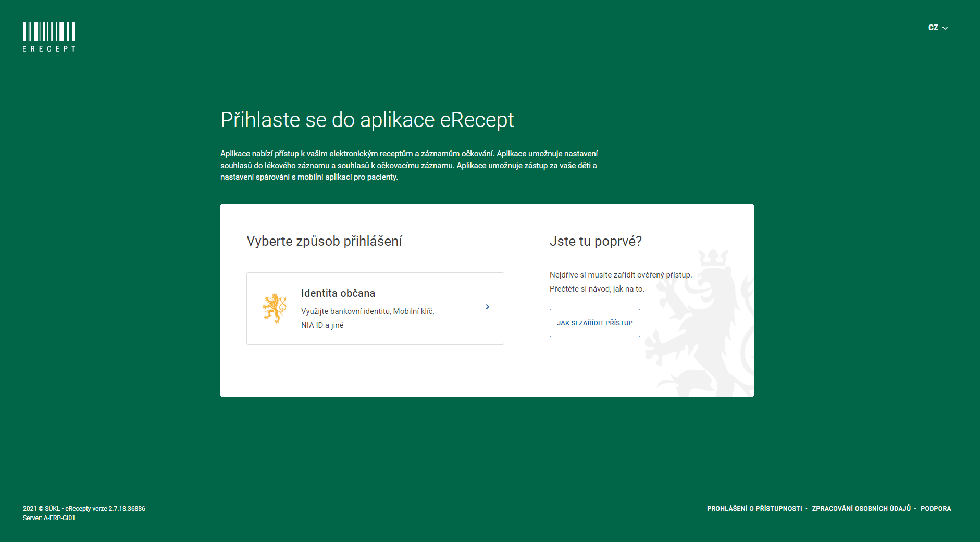Click the SÚKL eRecepty version text
Screen dimensions: 980x542
[x=84, y=509]
